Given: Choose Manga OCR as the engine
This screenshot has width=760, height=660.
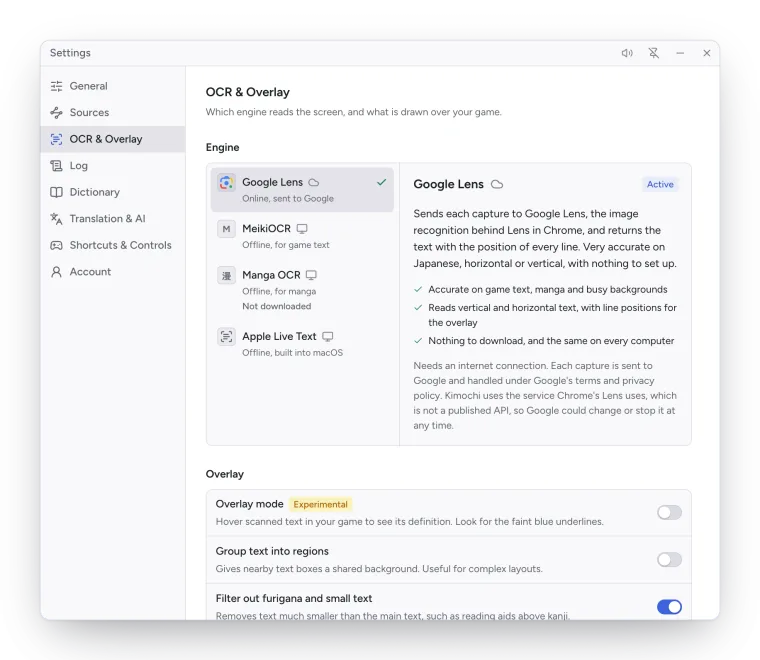Looking at the screenshot, I should pos(302,290).
